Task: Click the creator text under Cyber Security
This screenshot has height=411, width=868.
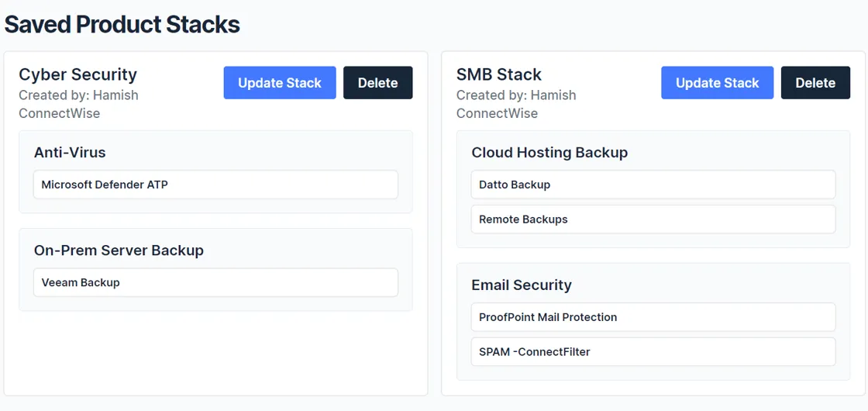Action: (78, 104)
